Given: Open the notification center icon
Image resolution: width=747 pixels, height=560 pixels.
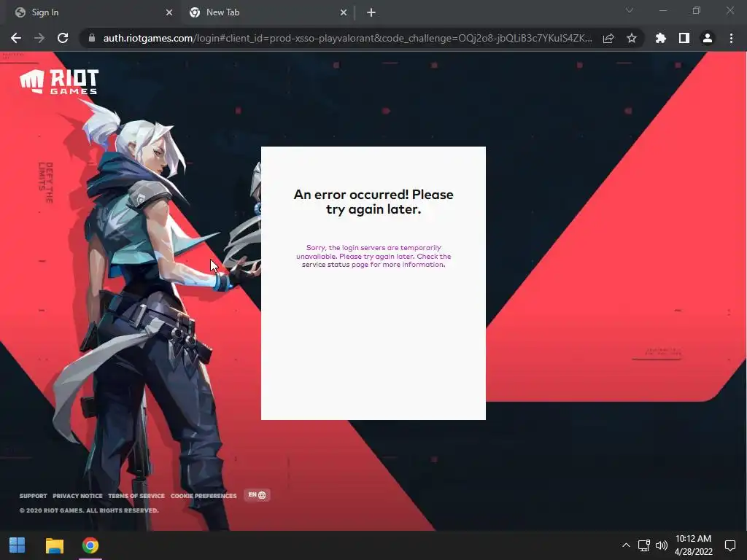Looking at the screenshot, I should [x=729, y=545].
